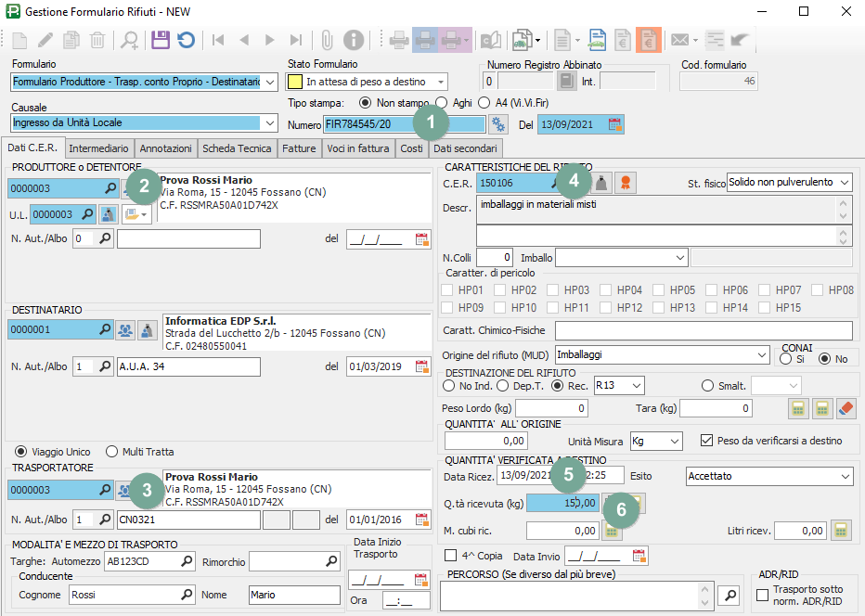This screenshot has height=616, width=865.
Task: Click the orange award ribbon icon near C.E.R.
Action: click(626, 183)
